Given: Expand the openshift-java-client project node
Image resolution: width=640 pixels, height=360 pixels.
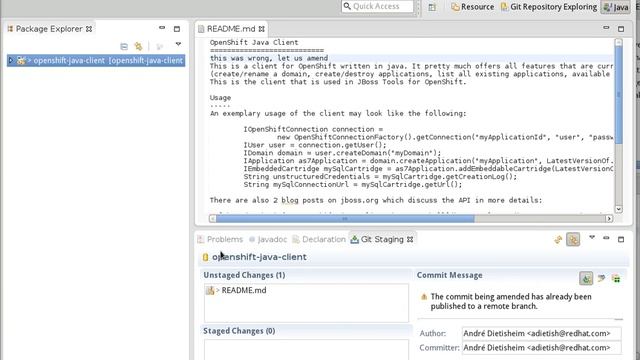Looking at the screenshot, I should coord(11,60).
